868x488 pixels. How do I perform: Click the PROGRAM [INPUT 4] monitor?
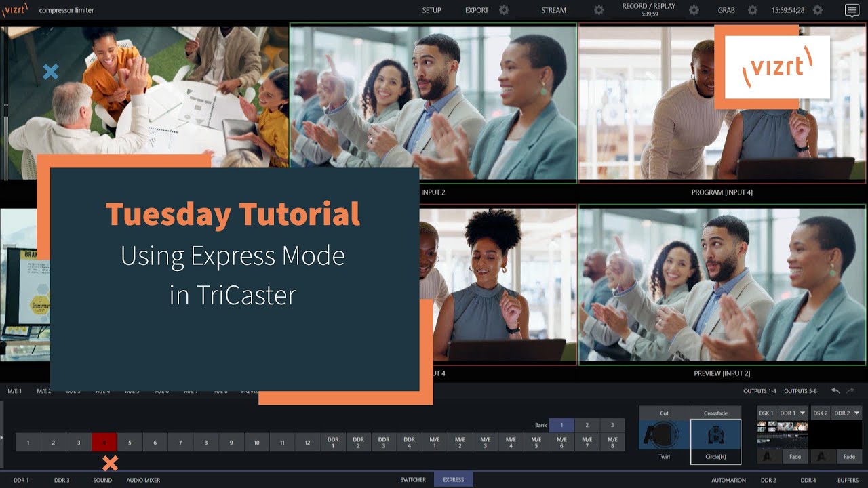pos(723,103)
